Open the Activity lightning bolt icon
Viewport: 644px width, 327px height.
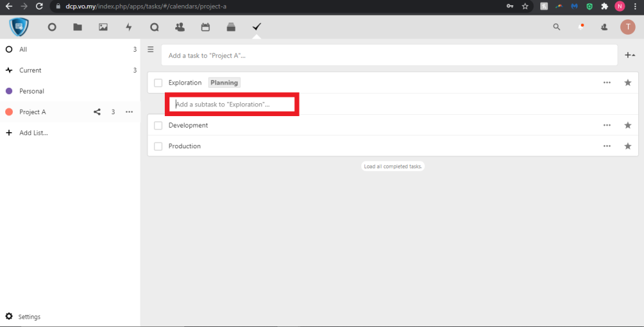[129, 27]
